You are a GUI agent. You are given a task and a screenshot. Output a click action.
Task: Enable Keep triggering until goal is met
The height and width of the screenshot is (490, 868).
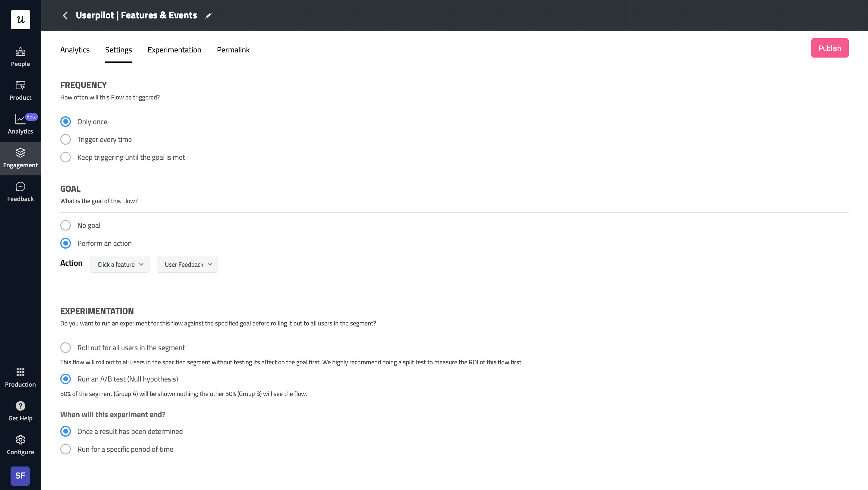coord(65,157)
